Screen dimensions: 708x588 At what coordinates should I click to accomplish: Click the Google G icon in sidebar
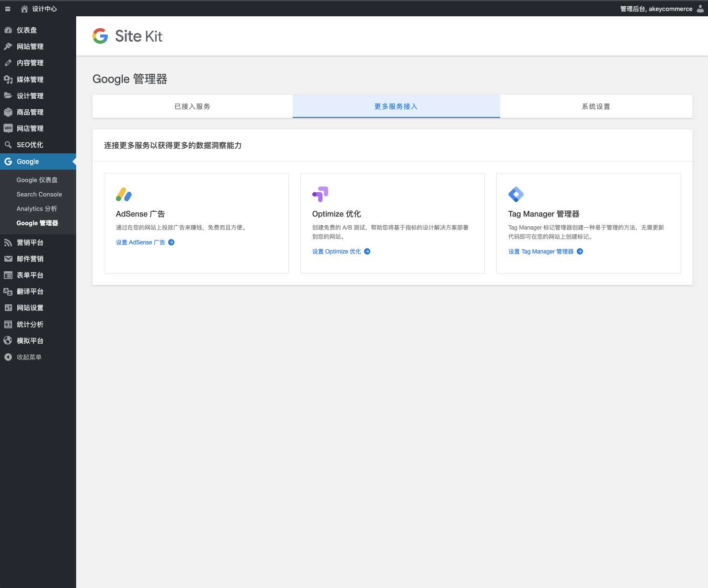(x=8, y=161)
